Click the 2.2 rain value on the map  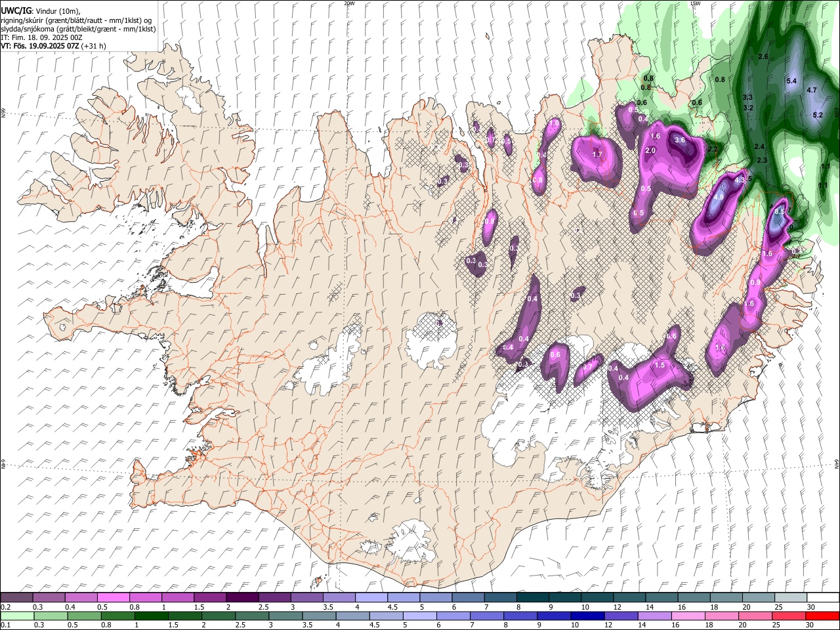pyautogui.click(x=713, y=150)
